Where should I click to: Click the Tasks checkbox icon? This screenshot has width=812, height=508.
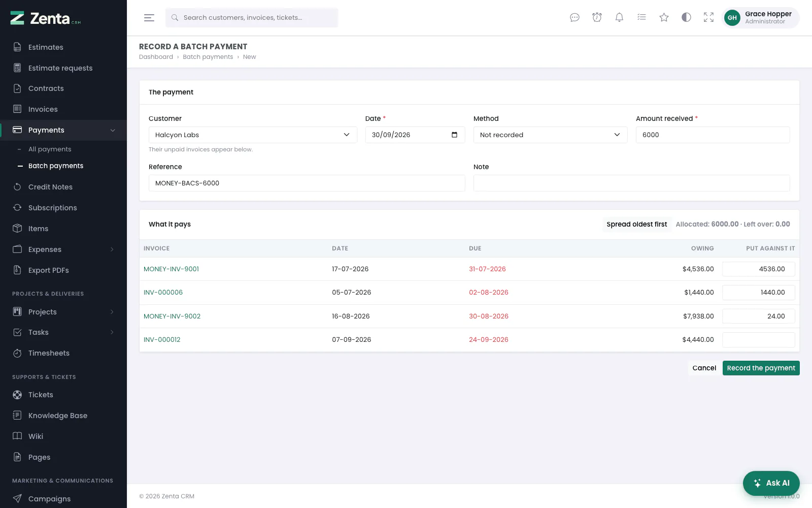pos(17,332)
